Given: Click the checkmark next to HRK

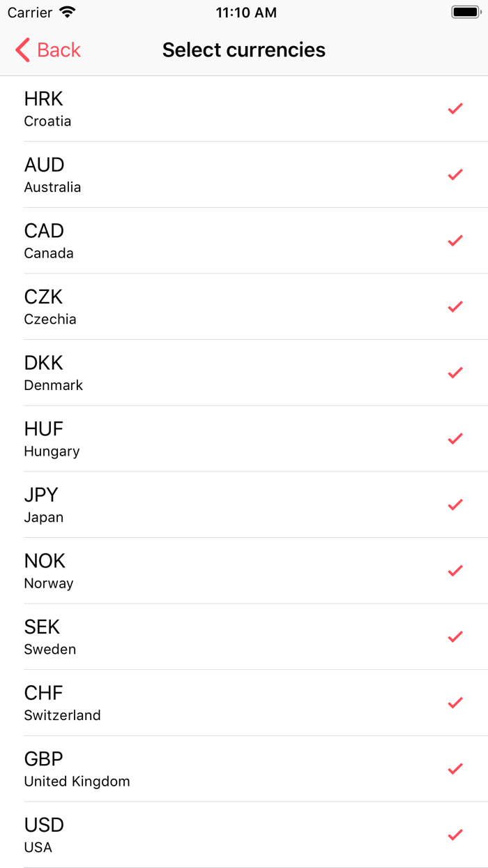Looking at the screenshot, I should [x=455, y=108].
